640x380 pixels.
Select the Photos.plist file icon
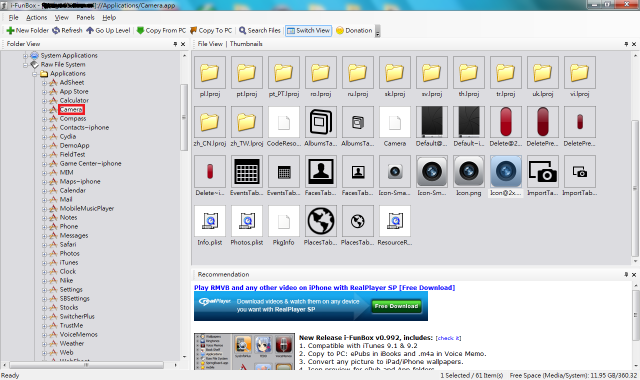coord(247,221)
